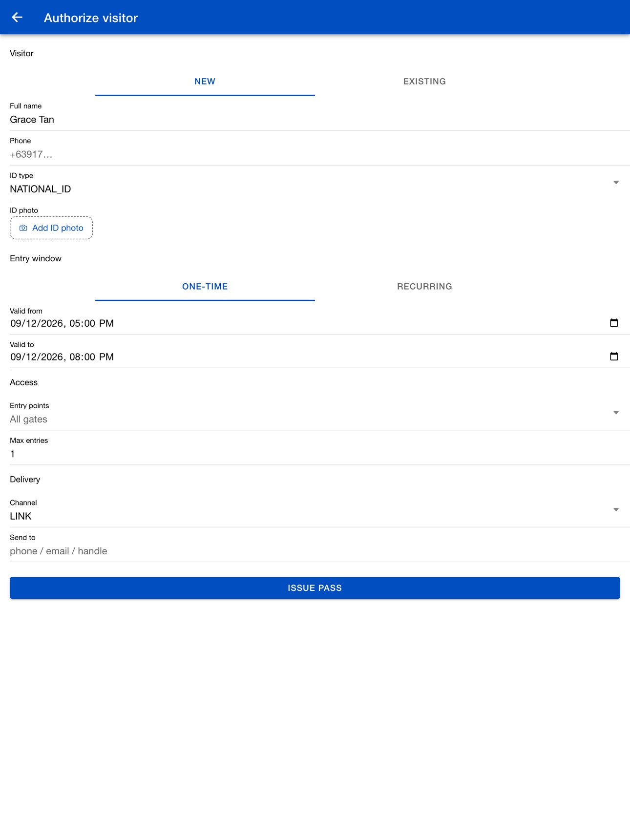The width and height of the screenshot is (630, 840).
Task: Expand the Channel dropdown arrow
Action: click(616, 510)
